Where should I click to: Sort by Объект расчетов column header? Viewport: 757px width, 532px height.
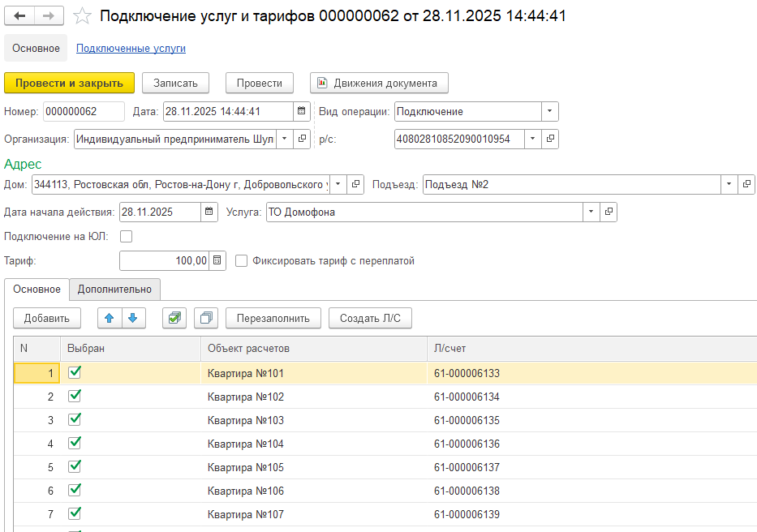click(314, 349)
